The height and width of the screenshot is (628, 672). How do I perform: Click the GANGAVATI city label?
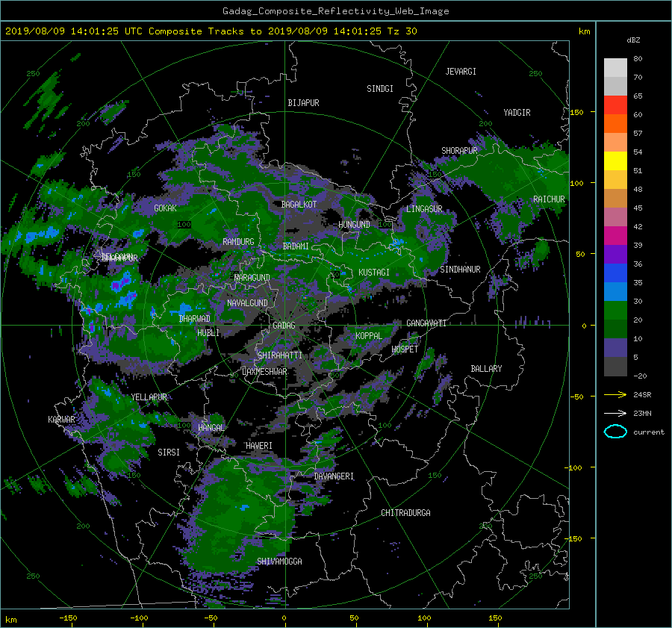pyautogui.click(x=426, y=323)
